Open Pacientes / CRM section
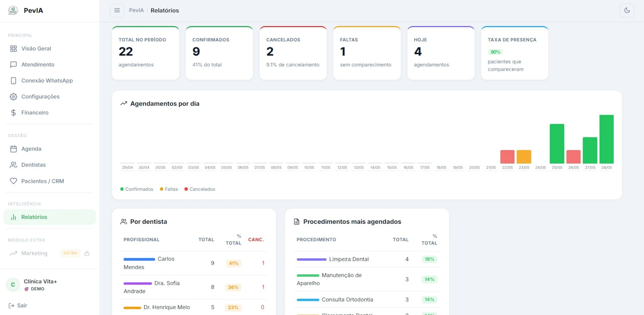Image resolution: width=644 pixels, height=315 pixels. click(x=49, y=181)
